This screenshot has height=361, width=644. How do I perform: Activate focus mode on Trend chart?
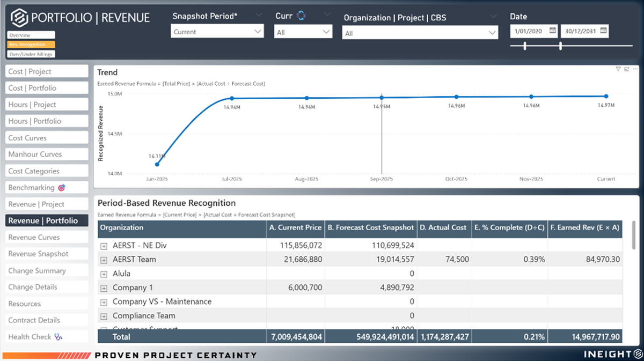(626, 69)
